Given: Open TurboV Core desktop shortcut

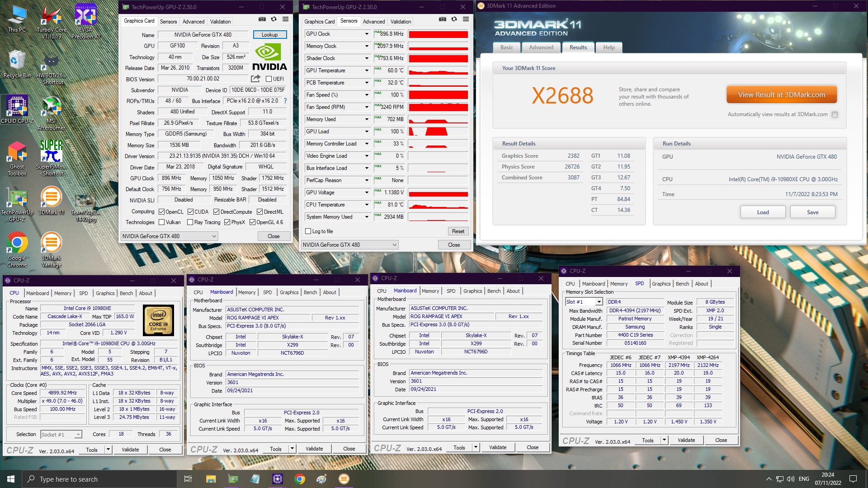Looking at the screenshot, I should click(x=51, y=22).
